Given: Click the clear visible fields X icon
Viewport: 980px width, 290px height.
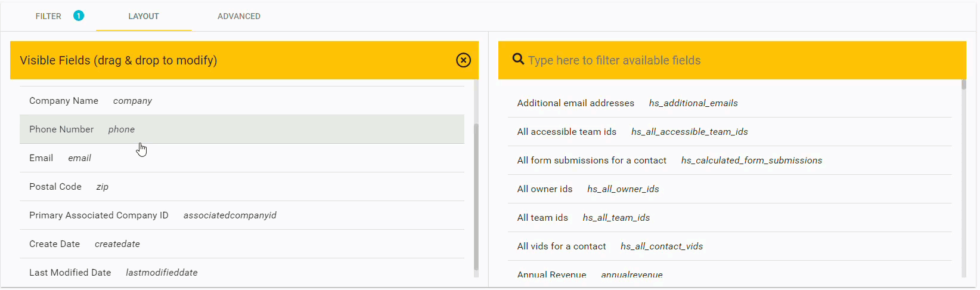Looking at the screenshot, I should [x=463, y=60].
